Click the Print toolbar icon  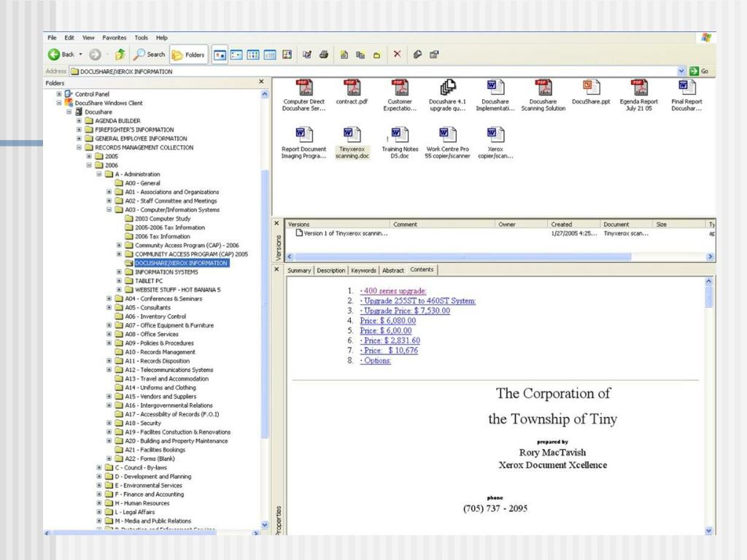click(324, 54)
